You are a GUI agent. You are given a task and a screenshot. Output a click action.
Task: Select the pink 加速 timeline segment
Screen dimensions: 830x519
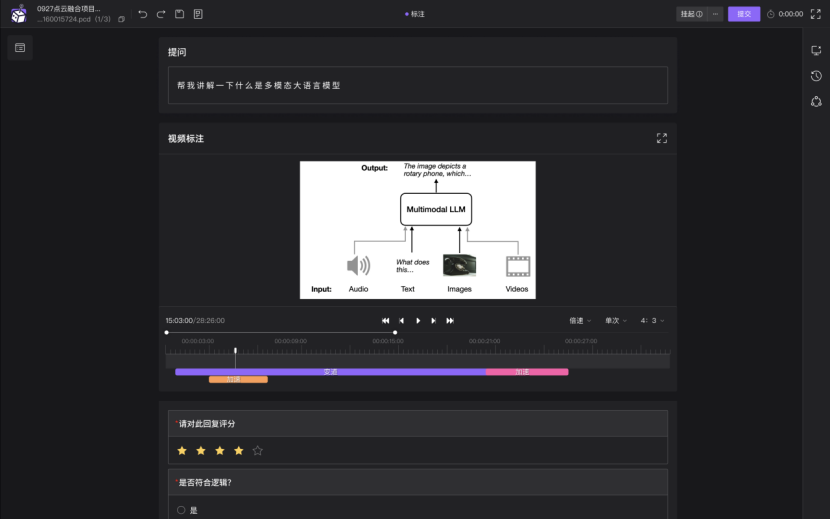click(x=527, y=372)
